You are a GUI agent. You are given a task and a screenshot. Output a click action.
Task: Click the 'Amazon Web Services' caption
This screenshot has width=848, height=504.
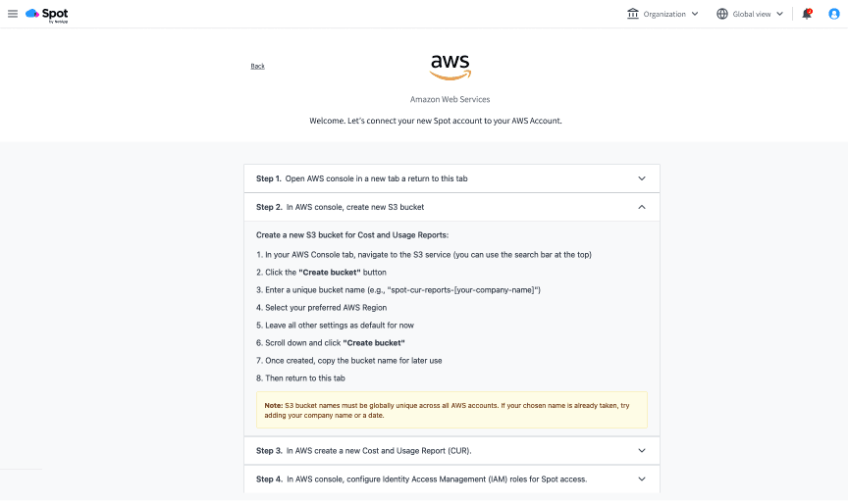450,99
